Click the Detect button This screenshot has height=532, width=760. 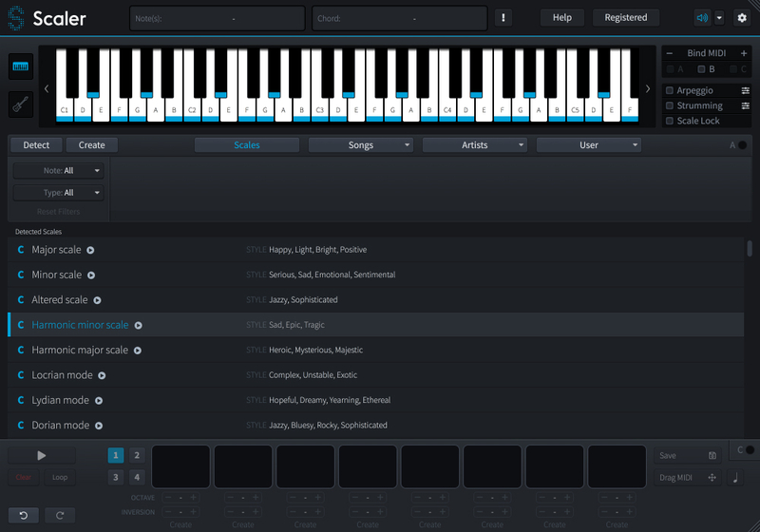36,145
